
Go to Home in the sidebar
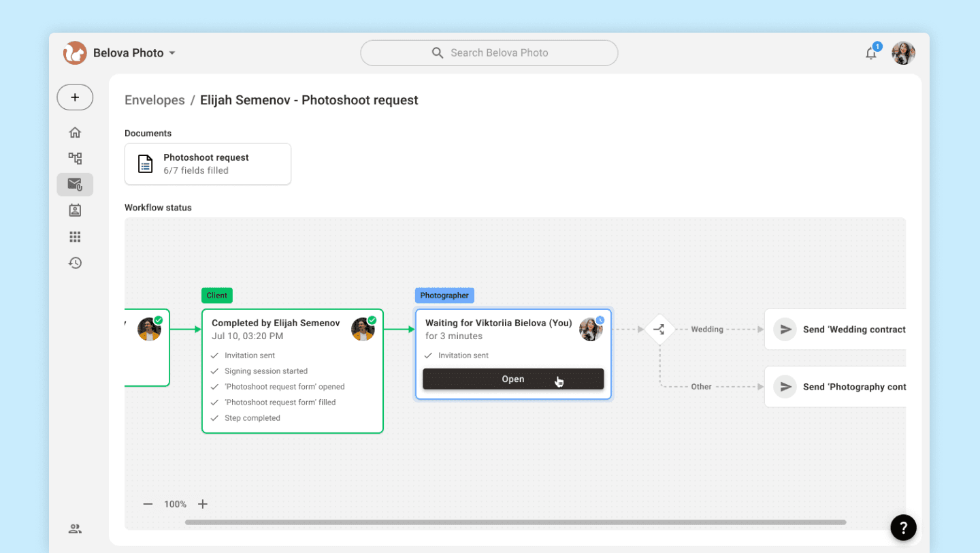pyautogui.click(x=75, y=132)
